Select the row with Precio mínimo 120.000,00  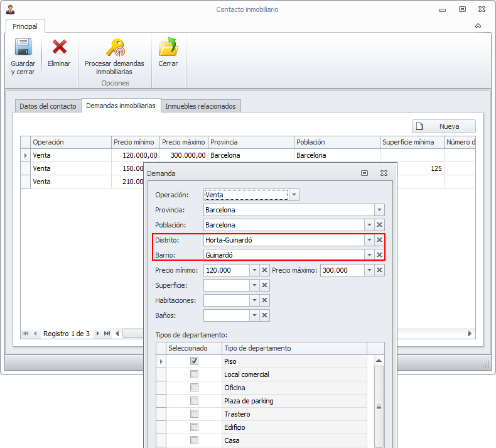click(x=247, y=155)
